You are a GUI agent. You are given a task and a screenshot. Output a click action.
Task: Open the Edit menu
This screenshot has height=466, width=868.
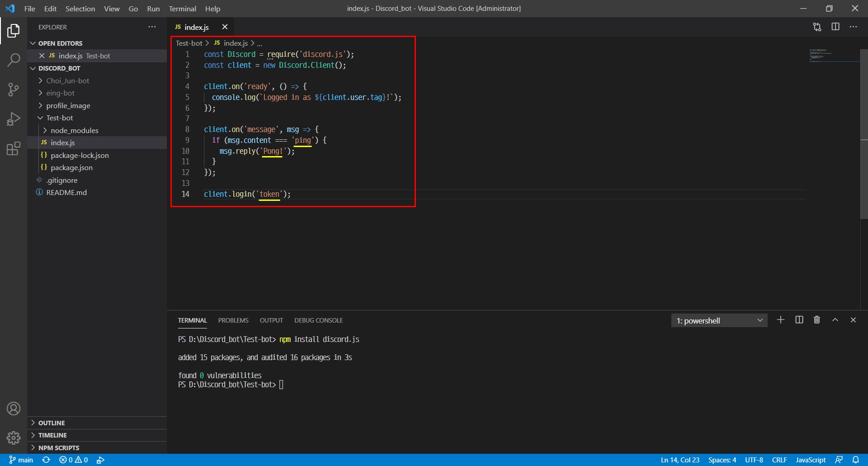[50, 9]
